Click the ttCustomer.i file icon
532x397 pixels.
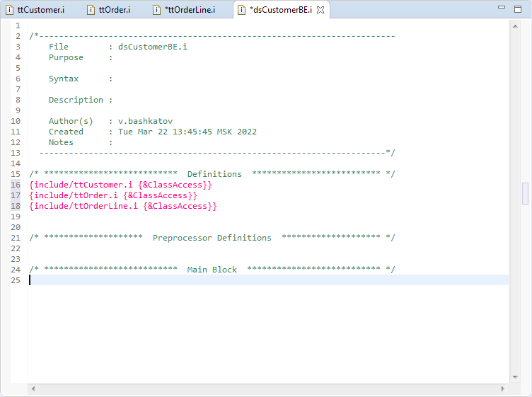point(9,10)
